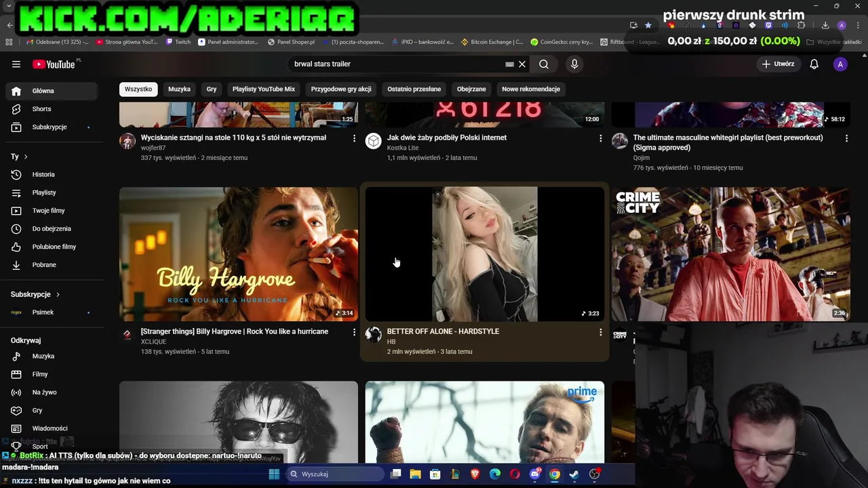Play the Billy Hargrove thumbnail video
Screen dimensions: 868x488
[239, 254]
